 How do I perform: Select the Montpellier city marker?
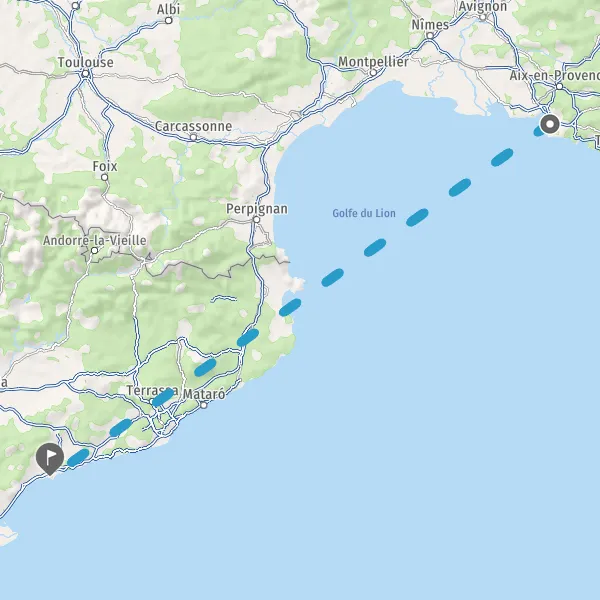point(373,72)
